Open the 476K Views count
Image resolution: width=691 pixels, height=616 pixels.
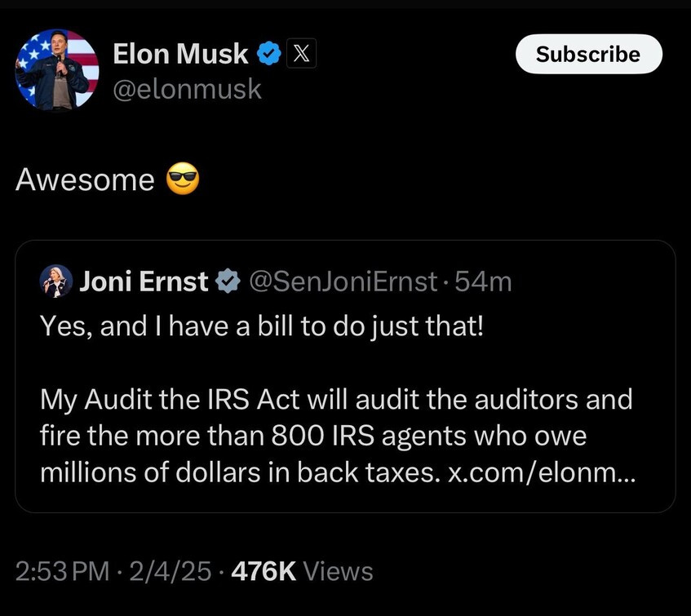302,571
